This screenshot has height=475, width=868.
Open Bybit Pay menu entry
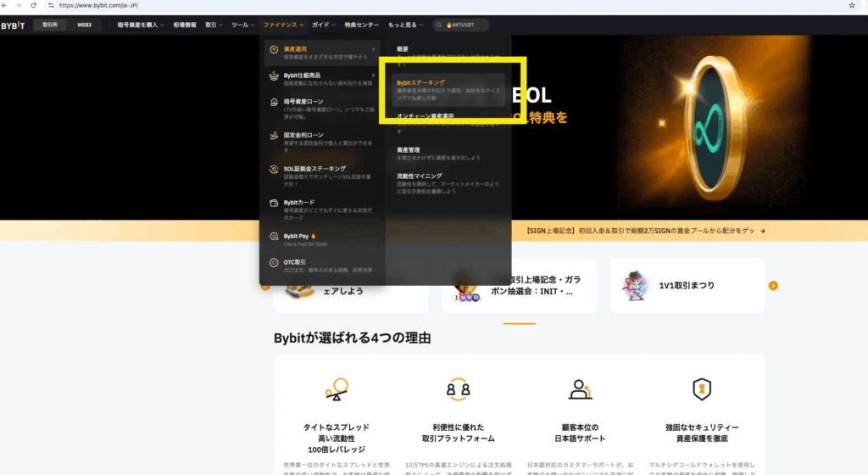coord(322,239)
